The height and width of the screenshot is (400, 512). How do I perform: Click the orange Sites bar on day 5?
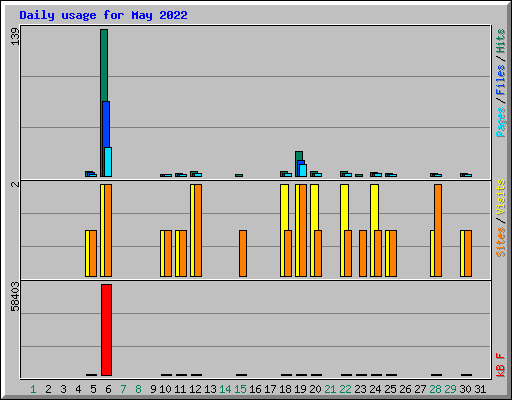pos(93,253)
